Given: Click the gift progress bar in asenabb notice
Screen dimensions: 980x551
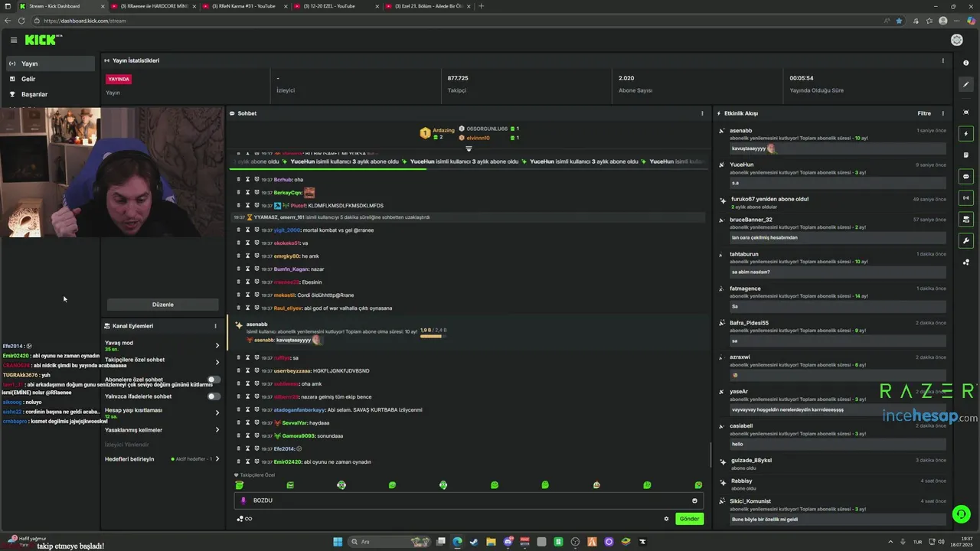Looking at the screenshot, I should coord(433,336).
